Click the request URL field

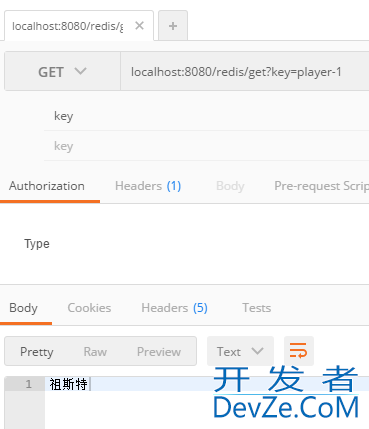[x=245, y=72]
